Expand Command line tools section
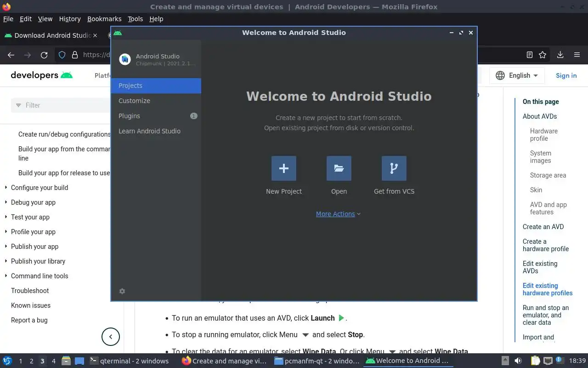 click(x=40, y=276)
